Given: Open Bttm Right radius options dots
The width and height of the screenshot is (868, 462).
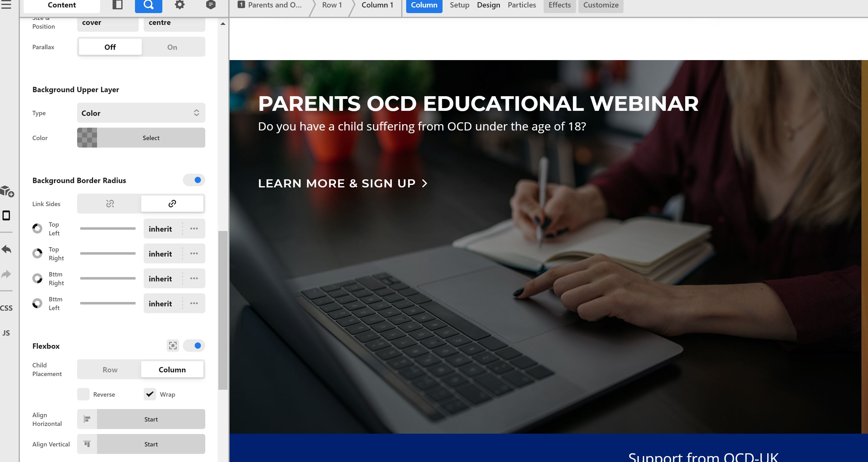Looking at the screenshot, I should pos(194,279).
